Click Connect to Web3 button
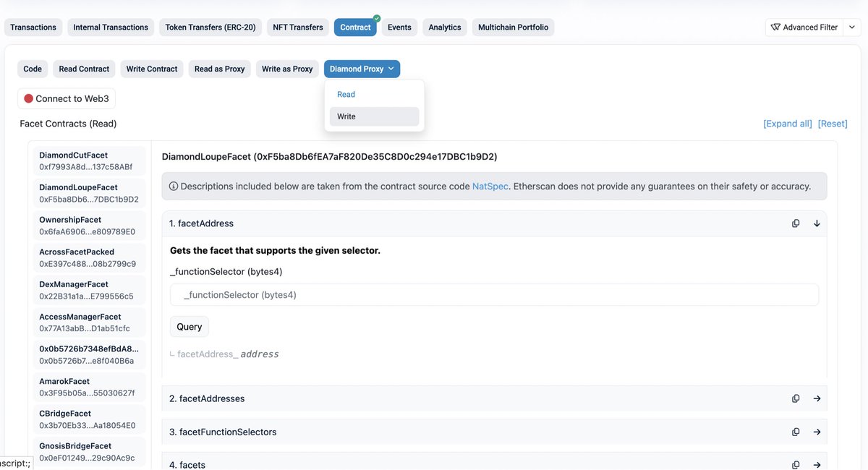This screenshot has height=470, width=868. pyautogui.click(x=67, y=98)
